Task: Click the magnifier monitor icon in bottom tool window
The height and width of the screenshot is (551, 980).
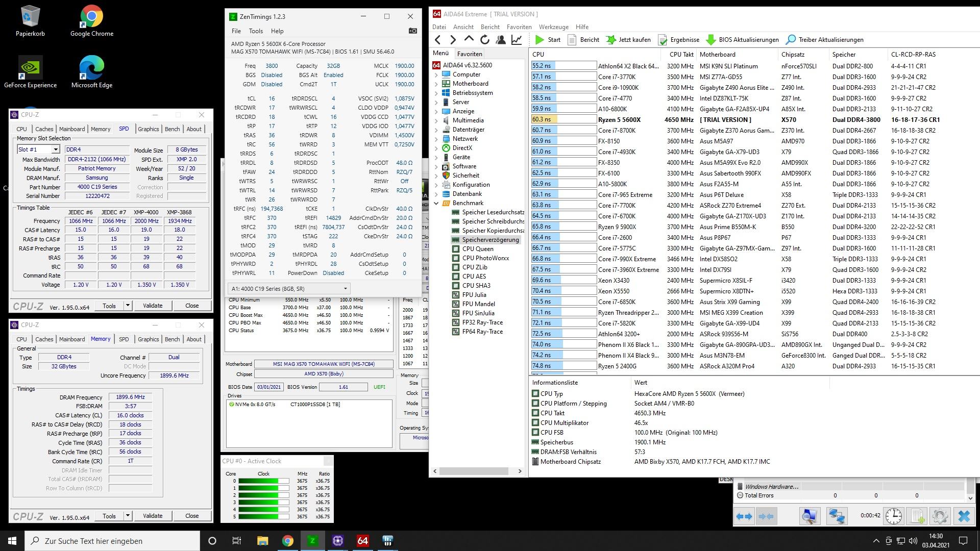Action: click(810, 516)
